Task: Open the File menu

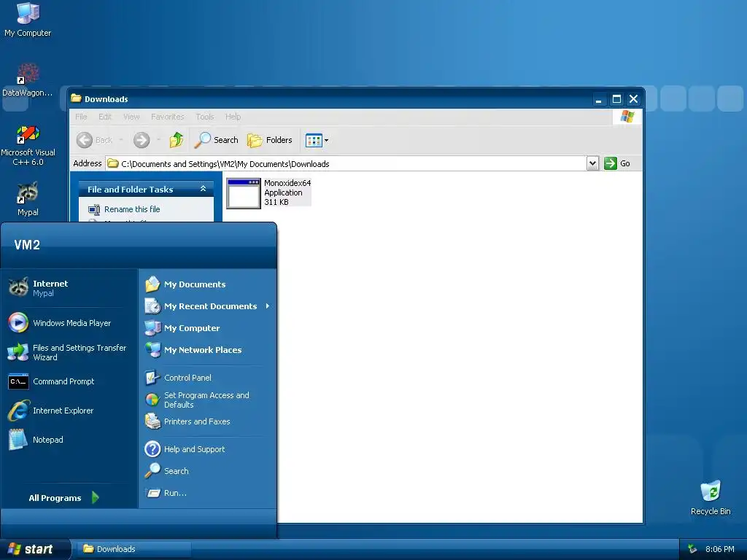Action: (81, 117)
